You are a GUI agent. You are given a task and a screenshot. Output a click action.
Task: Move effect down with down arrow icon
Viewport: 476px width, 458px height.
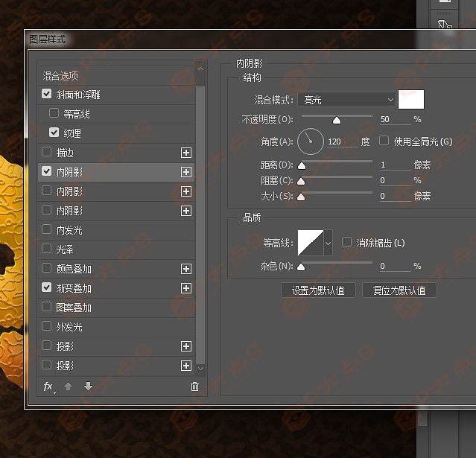point(88,387)
